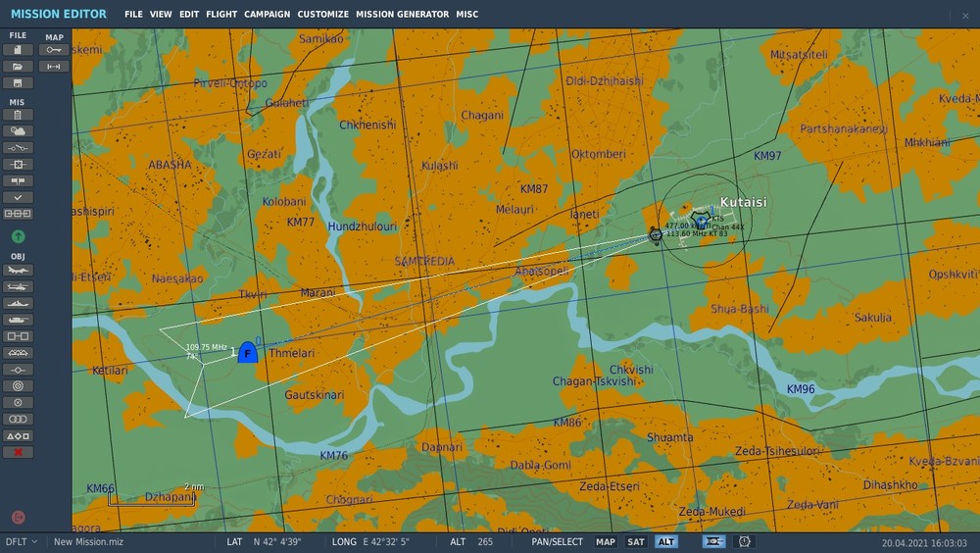Open the map distance ruler tool

click(x=54, y=67)
